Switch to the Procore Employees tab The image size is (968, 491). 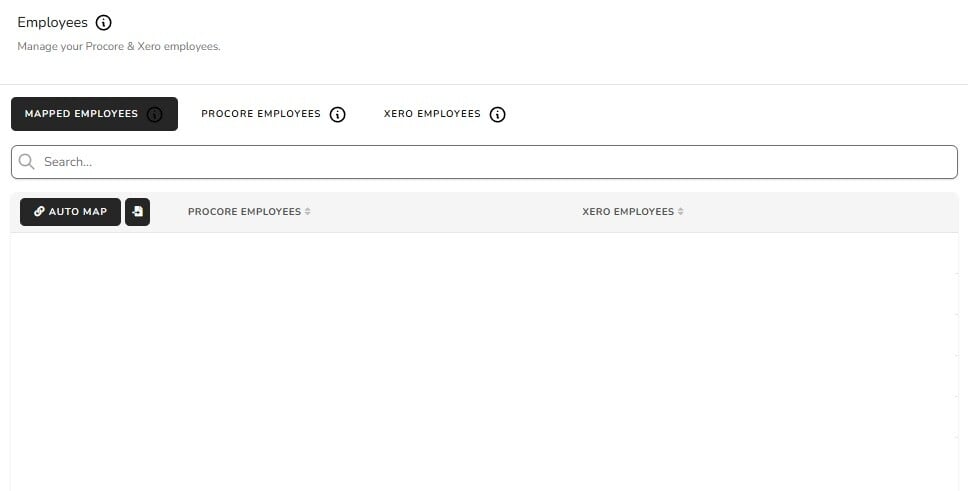260,114
